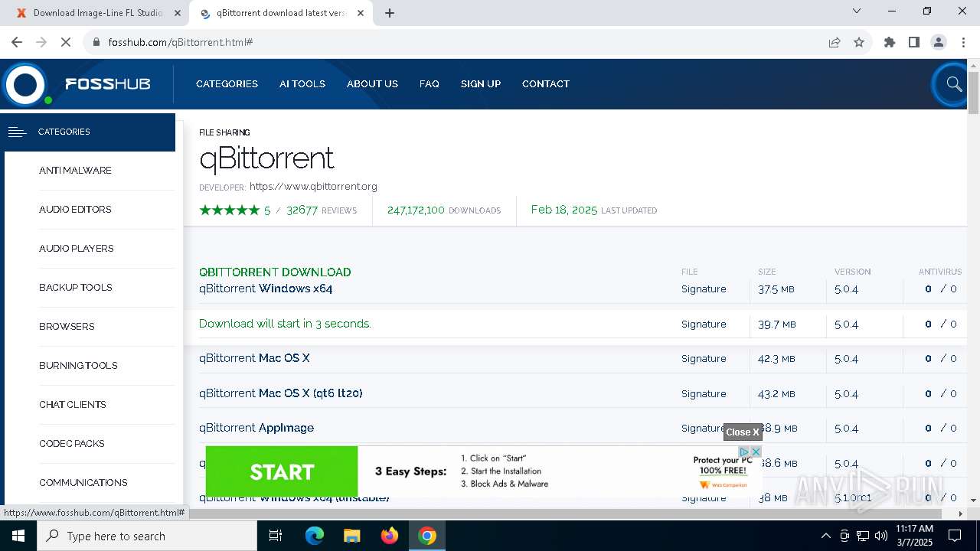Select CODEC PACKS category in sidebar

point(72,444)
